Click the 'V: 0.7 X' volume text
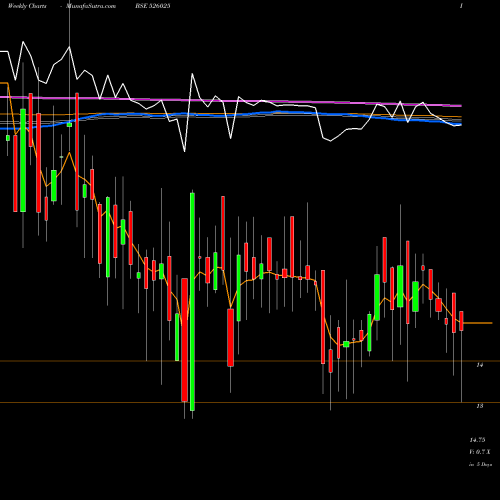 [480, 452]
